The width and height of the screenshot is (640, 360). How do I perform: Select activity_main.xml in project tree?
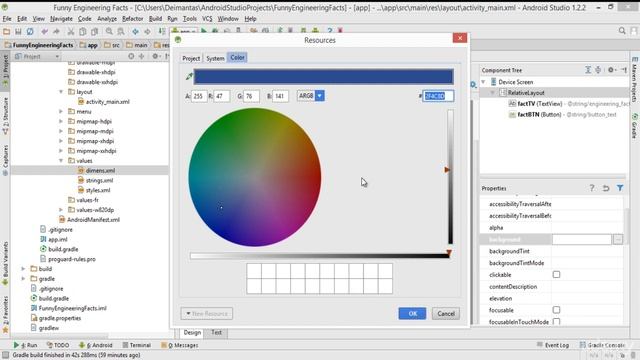(x=107, y=102)
